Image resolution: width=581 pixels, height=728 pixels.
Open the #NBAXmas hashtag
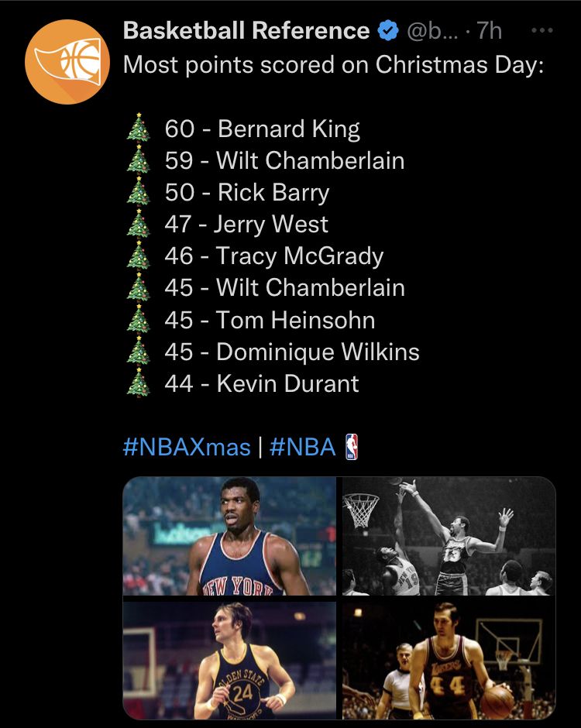187,447
